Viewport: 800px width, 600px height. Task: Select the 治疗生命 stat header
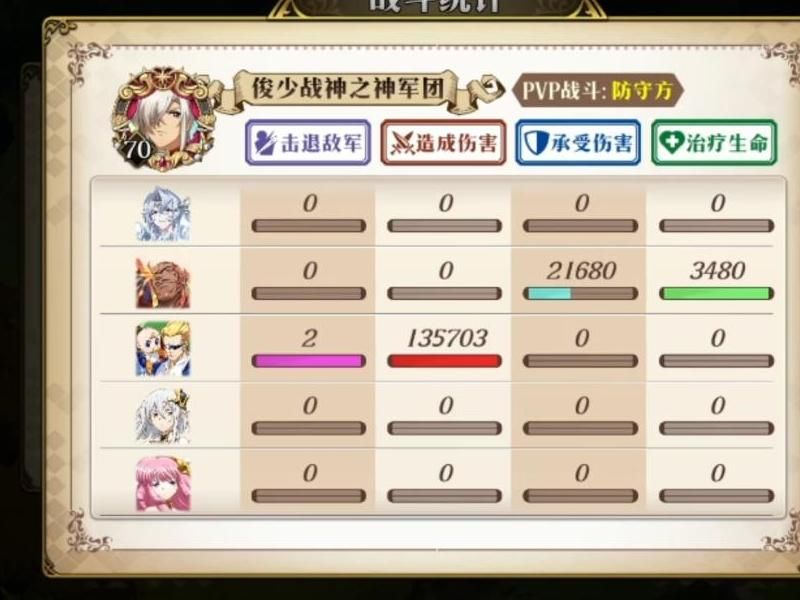coord(714,142)
